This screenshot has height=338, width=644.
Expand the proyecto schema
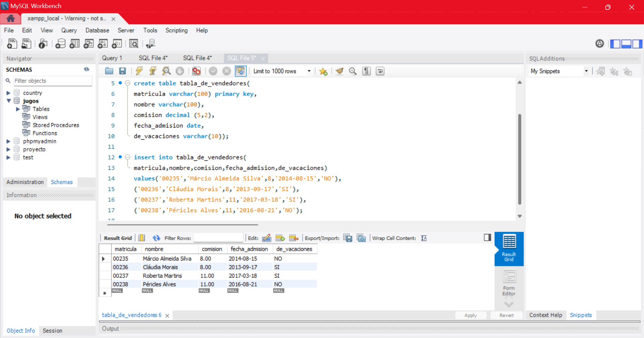(x=8, y=149)
